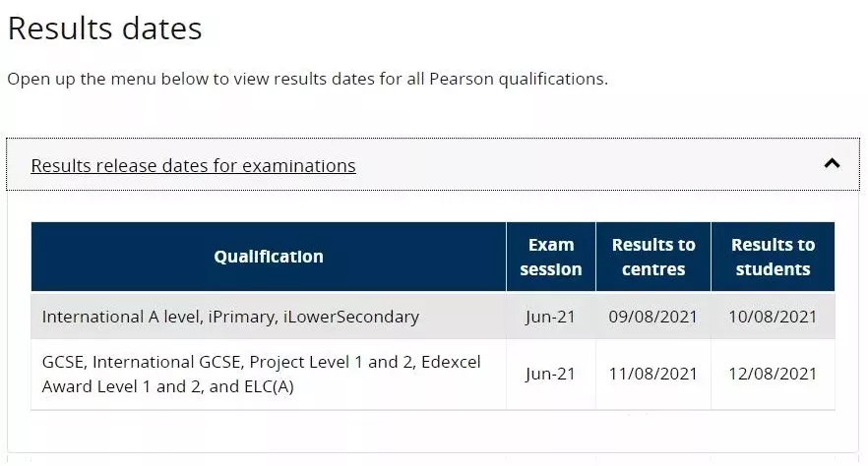Click the 09/08/2021 centres date
The image size is (868, 466).
click(652, 317)
